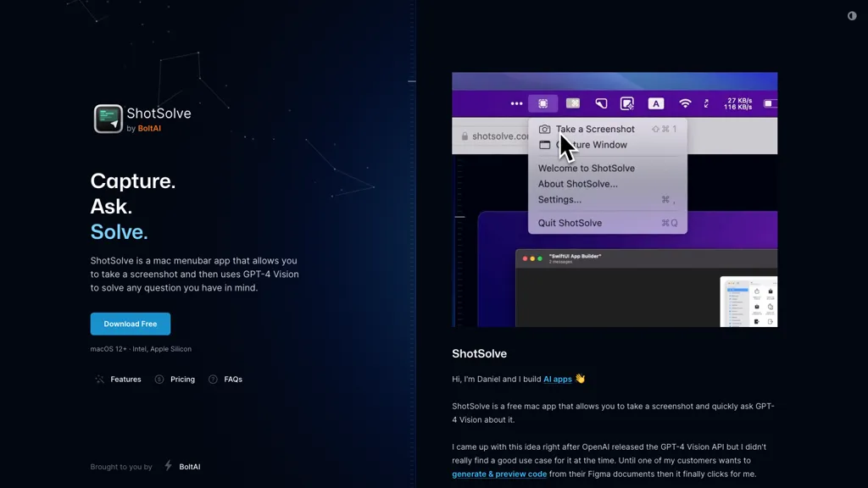Image resolution: width=868 pixels, height=488 pixels.
Task: Click the ShotSolve app logo icon
Action: tap(108, 119)
